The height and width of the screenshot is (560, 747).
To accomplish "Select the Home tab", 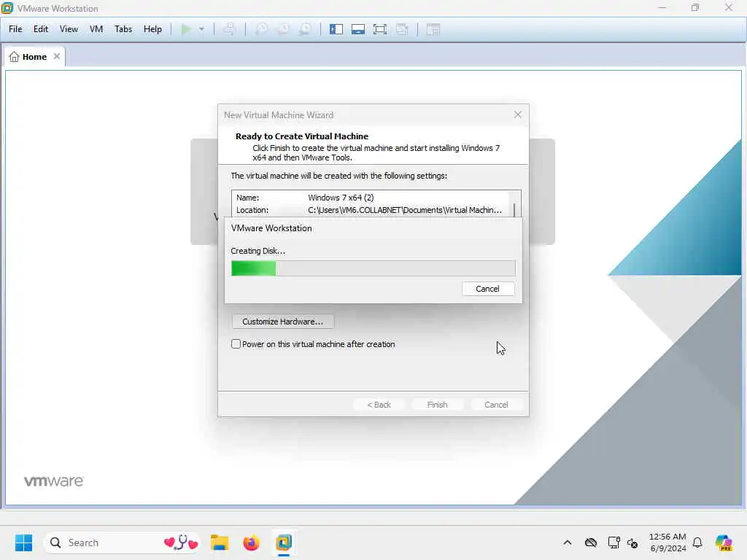I will tap(34, 57).
